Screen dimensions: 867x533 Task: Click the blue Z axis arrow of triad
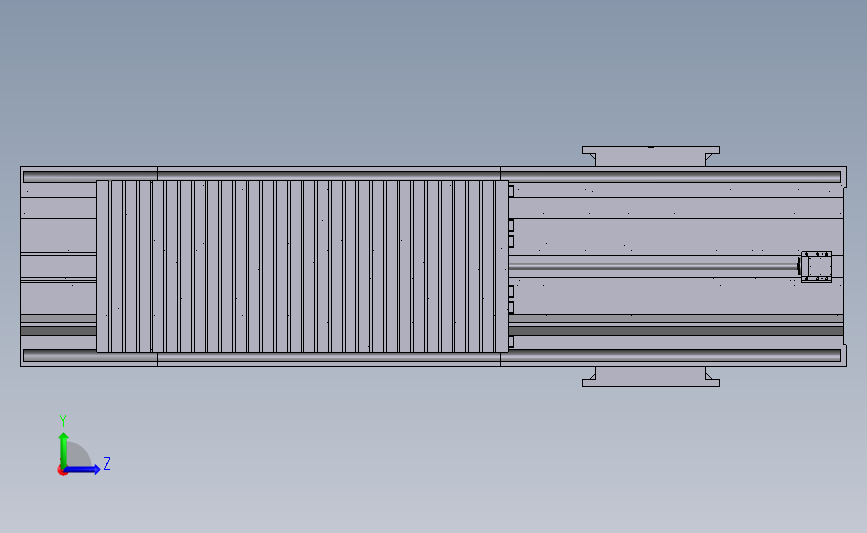pyautogui.click(x=82, y=469)
